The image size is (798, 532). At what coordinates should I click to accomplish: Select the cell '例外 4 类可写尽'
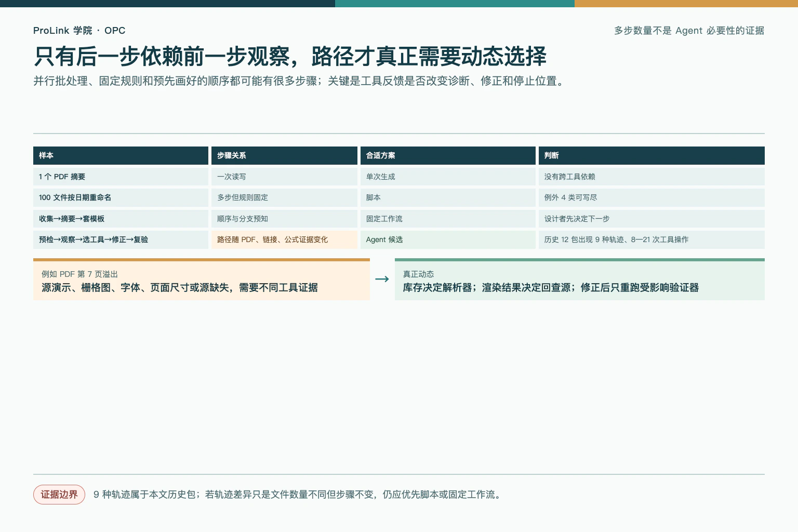coord(651,197)
